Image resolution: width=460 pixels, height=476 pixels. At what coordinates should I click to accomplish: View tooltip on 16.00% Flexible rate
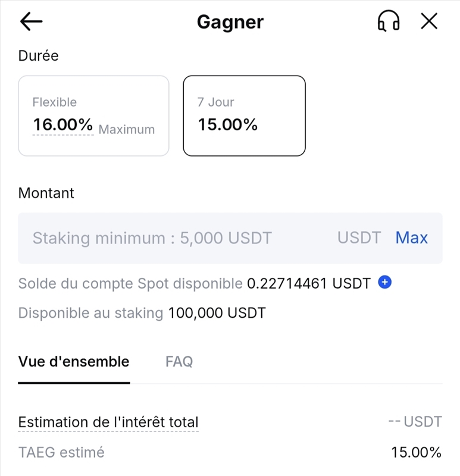[62, 125]
